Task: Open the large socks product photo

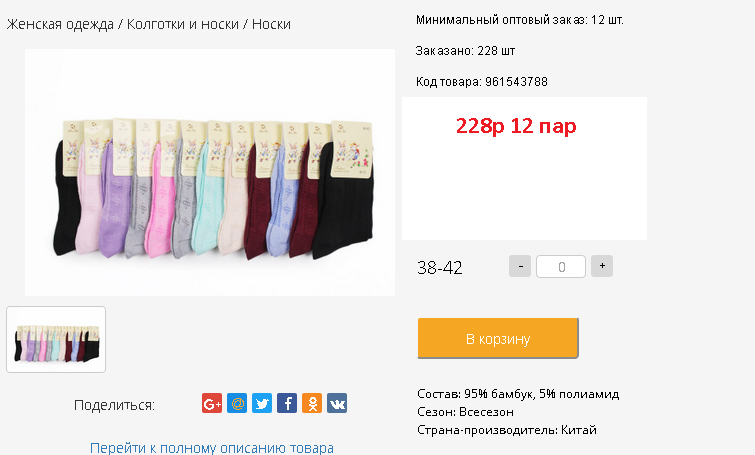Action: (210, 172)
